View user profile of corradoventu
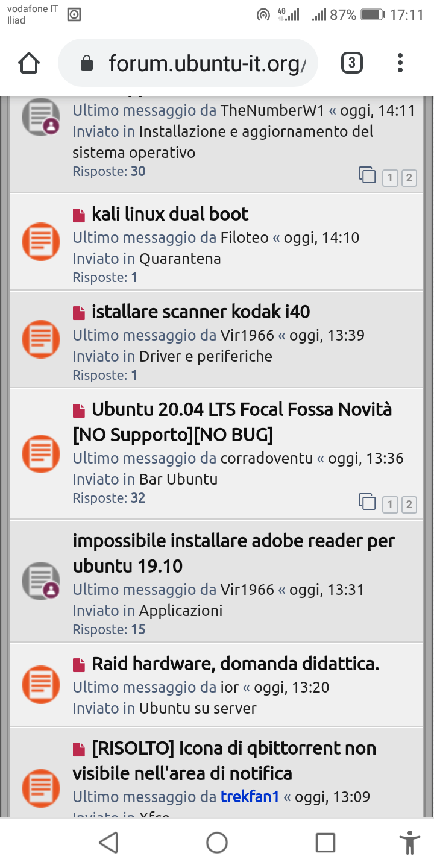The width and height of the screenshot is (434, 868). coord(267,458)
